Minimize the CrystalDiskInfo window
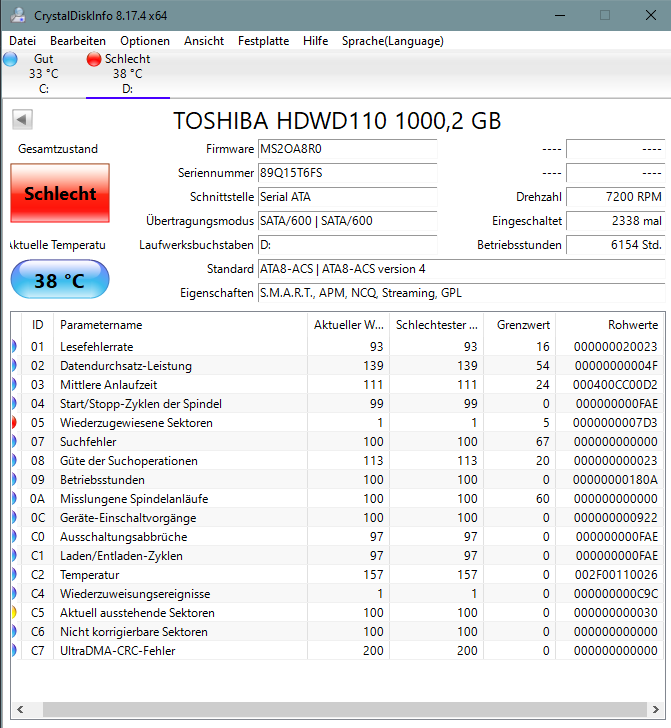671x728 pixels. tap(560, 15)
